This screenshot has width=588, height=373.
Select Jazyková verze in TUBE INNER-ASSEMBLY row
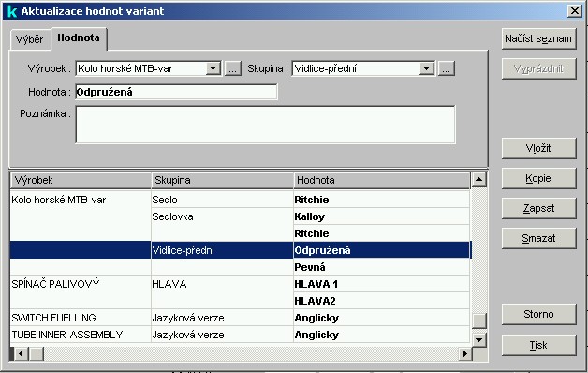(x=222, y=335)
